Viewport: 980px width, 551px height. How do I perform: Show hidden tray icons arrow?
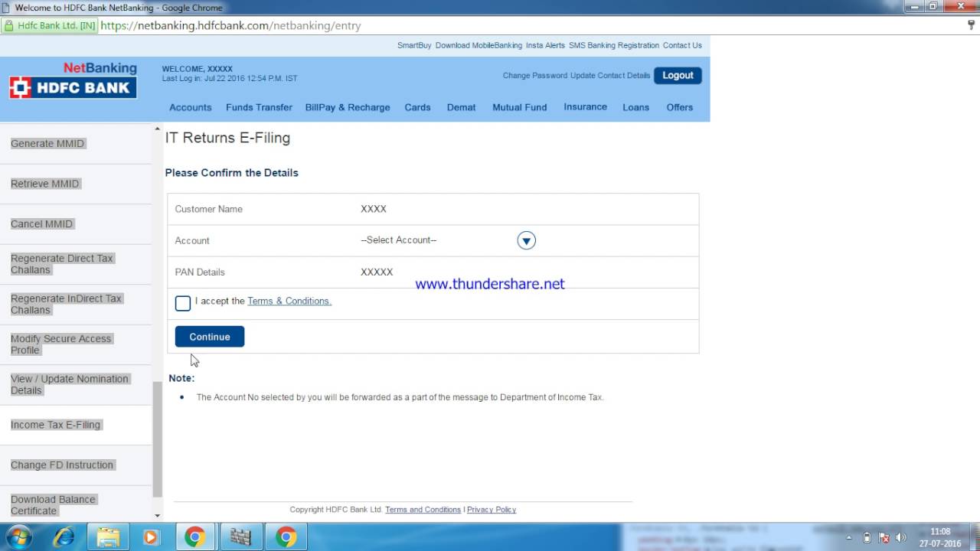[848, 537]
